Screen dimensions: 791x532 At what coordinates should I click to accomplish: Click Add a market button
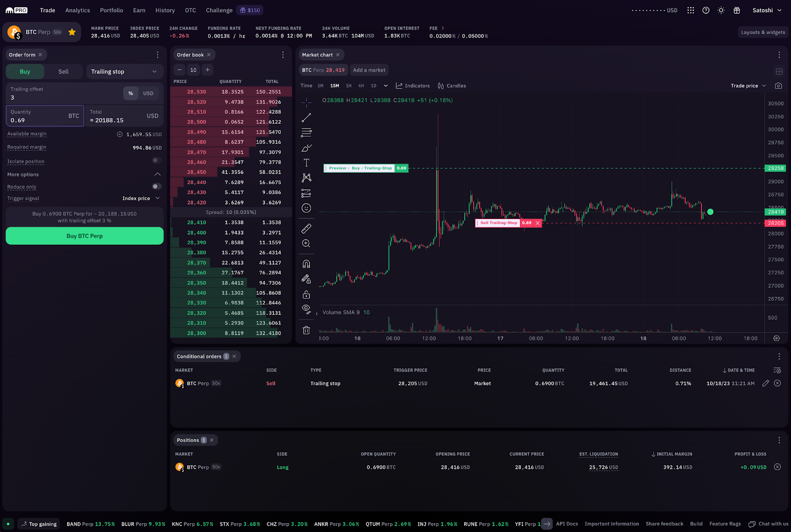coord(369,70)
